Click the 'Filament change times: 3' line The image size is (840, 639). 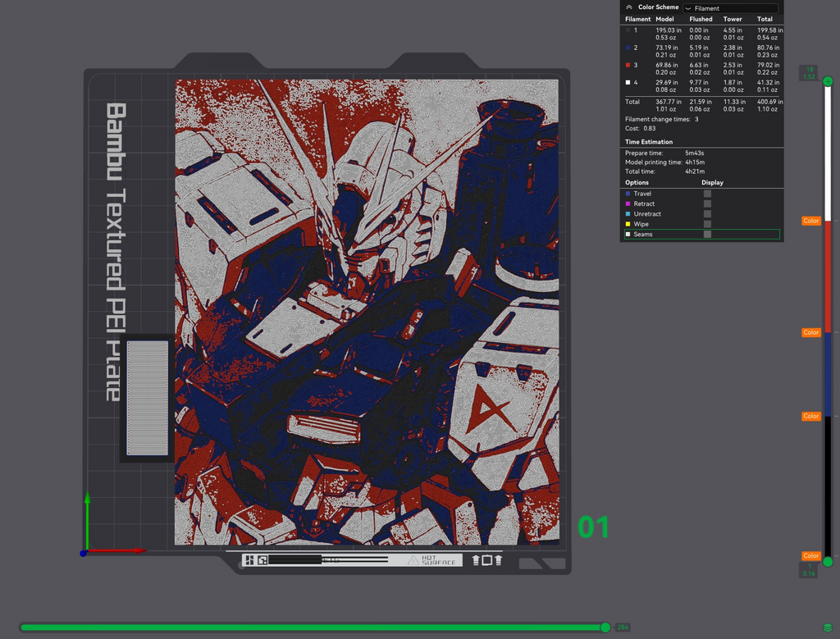[662, 120]
